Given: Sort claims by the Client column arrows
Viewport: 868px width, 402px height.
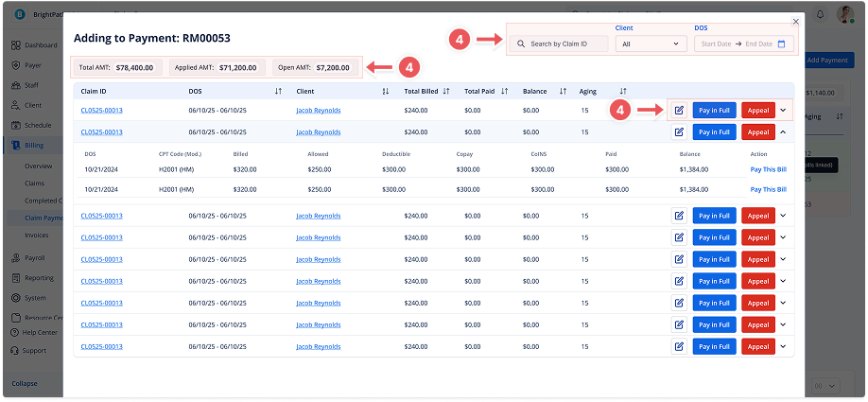Looking at the screenshot, I should click(386, 91).
